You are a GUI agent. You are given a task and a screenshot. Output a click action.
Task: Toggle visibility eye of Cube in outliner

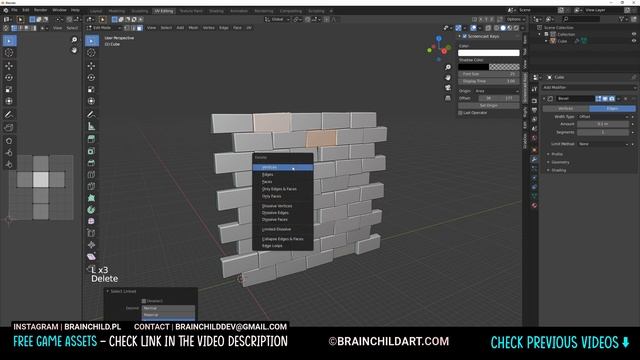pos(634,41)
